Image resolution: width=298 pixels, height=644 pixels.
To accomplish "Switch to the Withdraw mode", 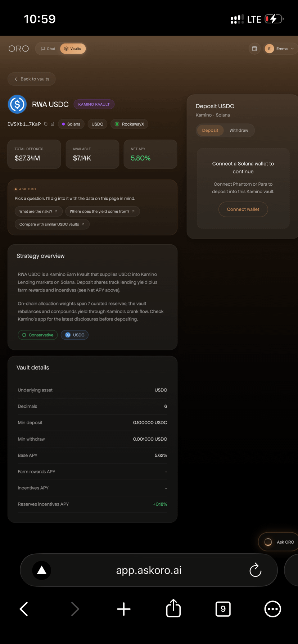I will tap(239, 130).
